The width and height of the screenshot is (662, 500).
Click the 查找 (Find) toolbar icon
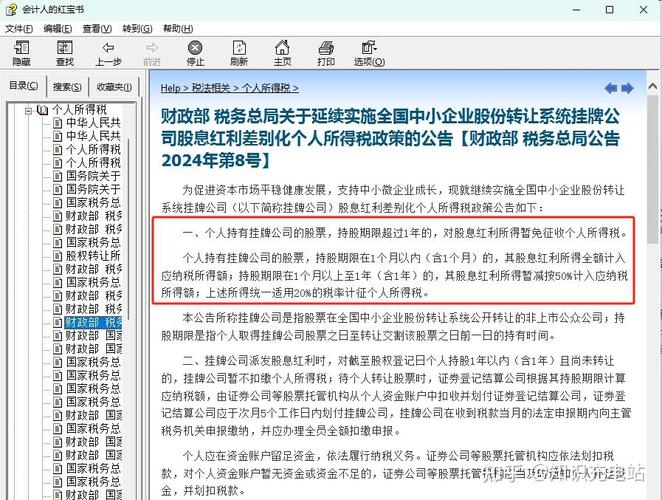point(65,48)
